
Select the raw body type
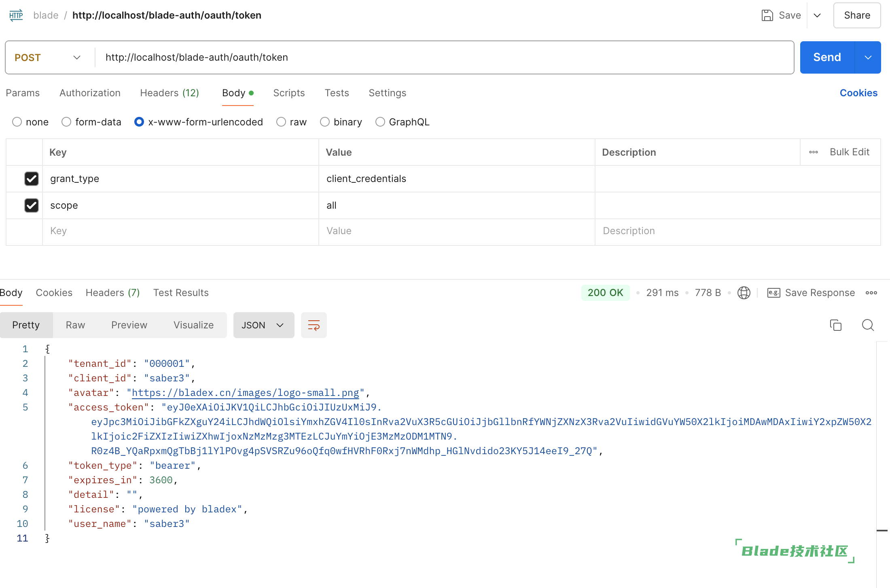click(x=281, y=122)
